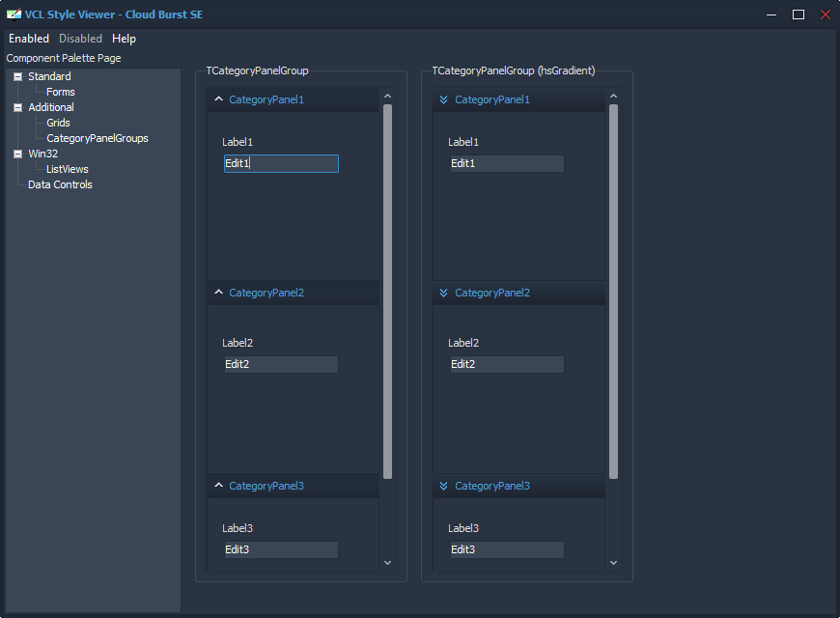Open the Enabled menu
The image size is (840, 618).
[x=29, y=39]
